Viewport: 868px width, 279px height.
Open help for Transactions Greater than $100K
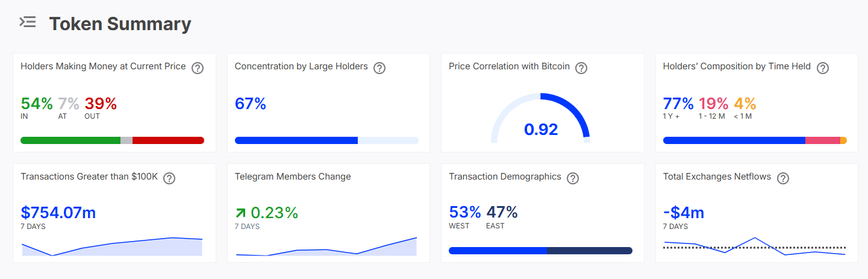(169, 178)
